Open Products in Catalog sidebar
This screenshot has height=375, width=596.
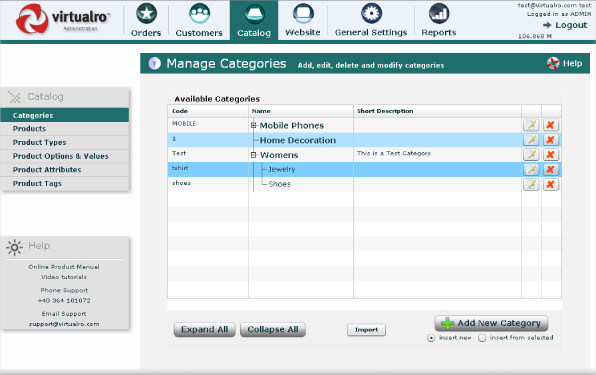point(65,129)
